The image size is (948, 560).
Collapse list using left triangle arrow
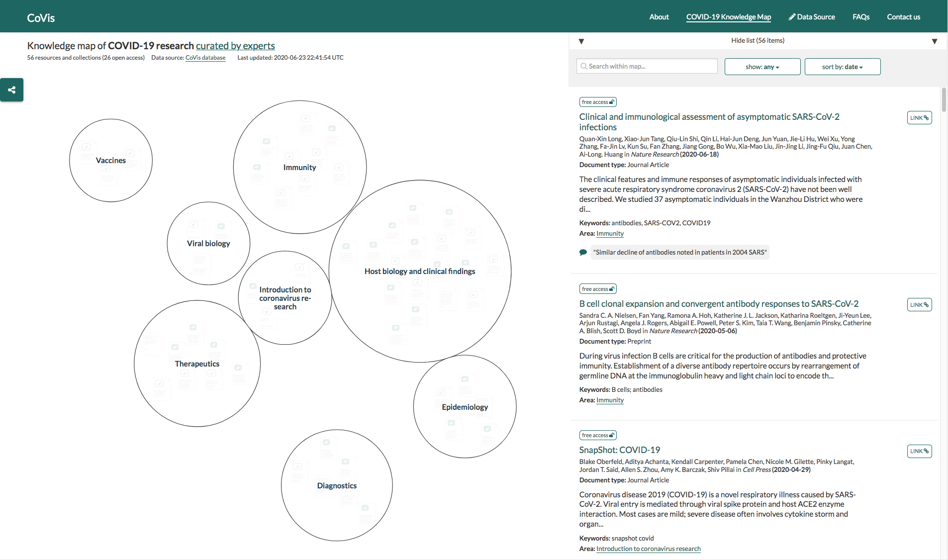coord(581,41)
